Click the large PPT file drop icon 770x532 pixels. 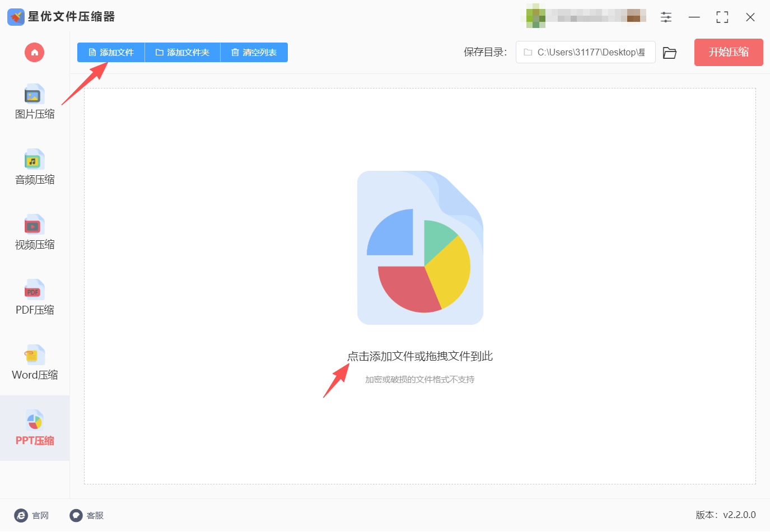pos(420,248)
